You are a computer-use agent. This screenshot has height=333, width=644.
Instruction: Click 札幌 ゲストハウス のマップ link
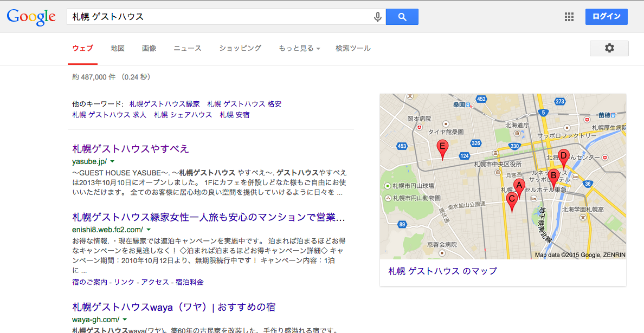443,271
